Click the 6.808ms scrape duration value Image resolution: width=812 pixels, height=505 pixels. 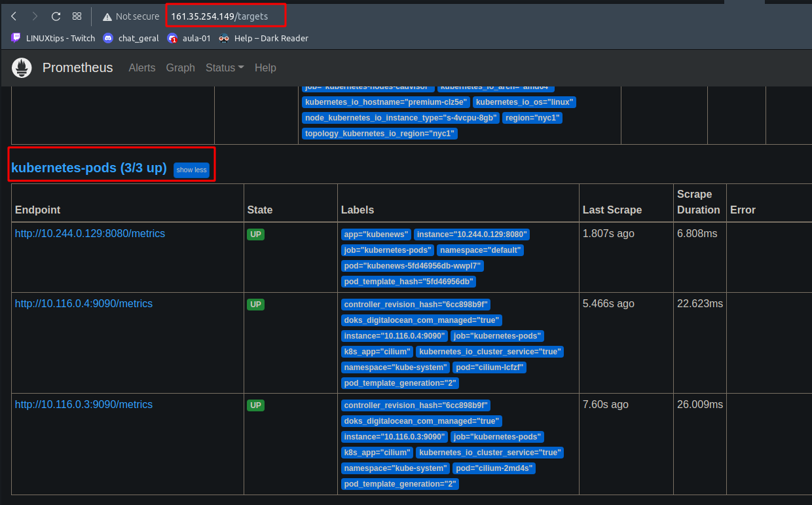pos(697,233)
